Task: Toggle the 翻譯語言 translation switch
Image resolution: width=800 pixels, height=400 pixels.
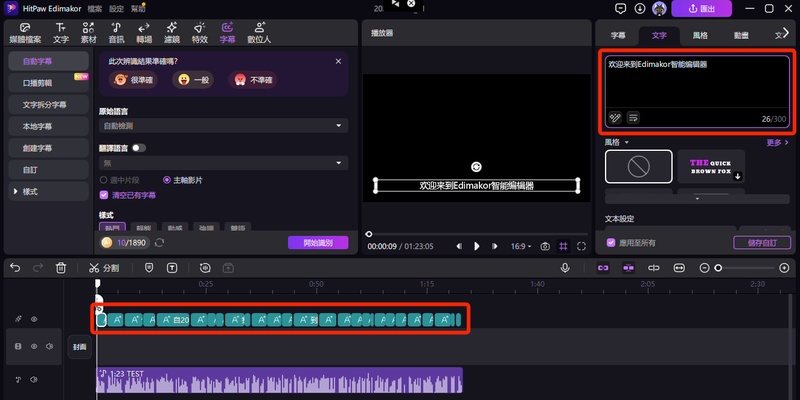Action: [x=139, y=148]
